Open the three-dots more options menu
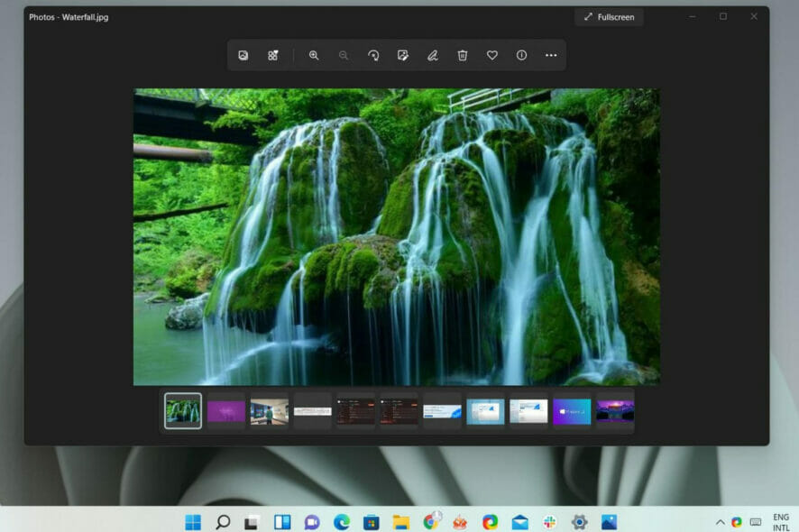Screen dimensions: 799x532 pyautogui.click(x=551, y=55)
